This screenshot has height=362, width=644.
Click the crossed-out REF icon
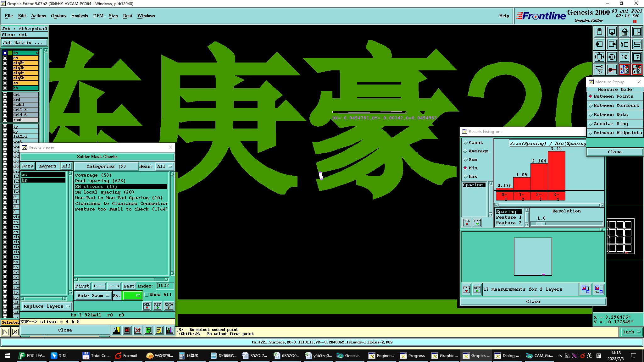137,330
